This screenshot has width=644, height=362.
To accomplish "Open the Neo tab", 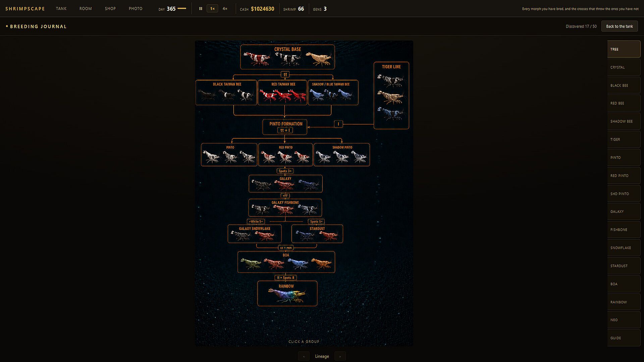I will coord(624,320).
